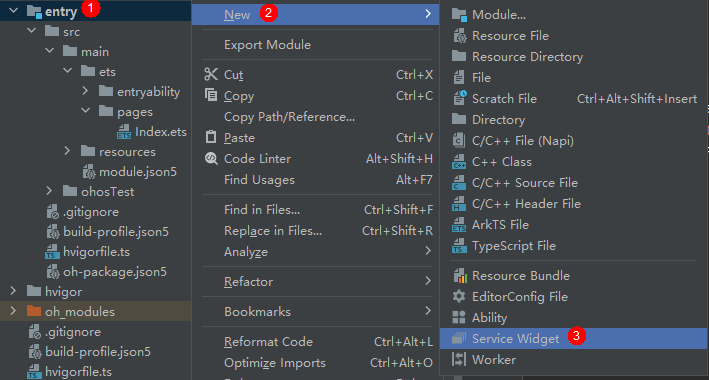
Task: Click the C/C++ File (Napi) icon
Action: 459,141
